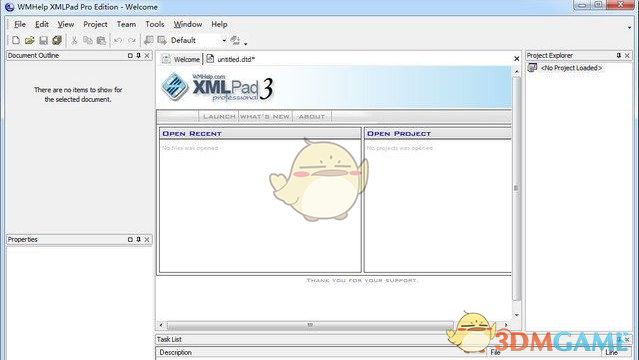Image resolution: width=639 pixels, height=360 pixels.
Task: Click the Save All icon
Action: 57,40
